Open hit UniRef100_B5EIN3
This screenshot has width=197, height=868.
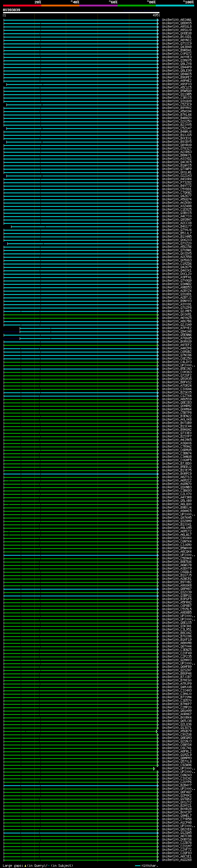176,369
